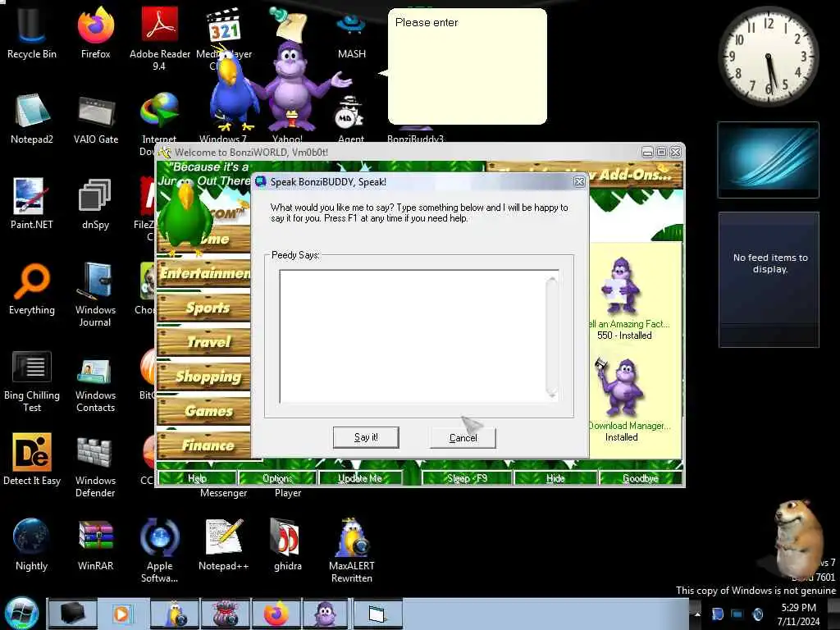
Task: Open the BonziBuddy taskbar button
Action: pyautogui.click(x=325, y=614)
